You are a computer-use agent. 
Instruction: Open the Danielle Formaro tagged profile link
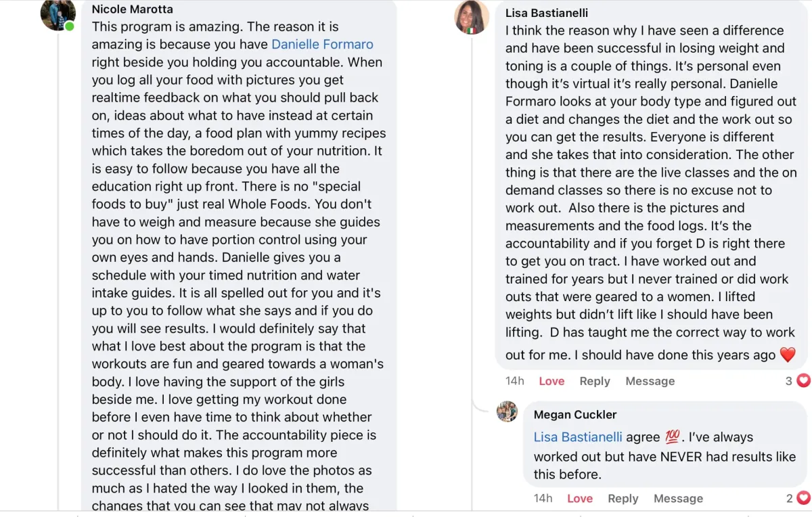[322, 45]
